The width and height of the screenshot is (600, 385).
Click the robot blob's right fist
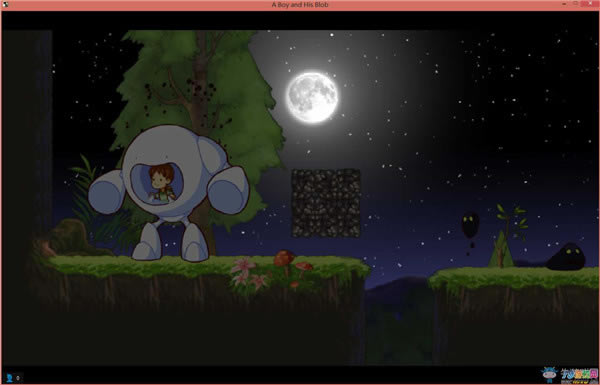coord(228,190)
